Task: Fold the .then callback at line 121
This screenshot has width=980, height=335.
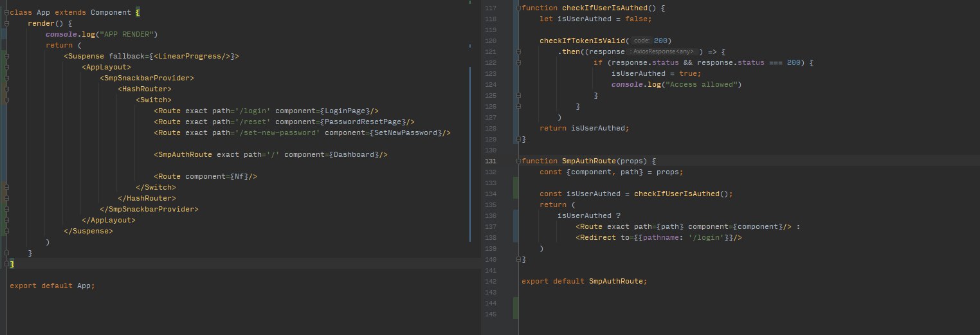Action: pos(519,51)
